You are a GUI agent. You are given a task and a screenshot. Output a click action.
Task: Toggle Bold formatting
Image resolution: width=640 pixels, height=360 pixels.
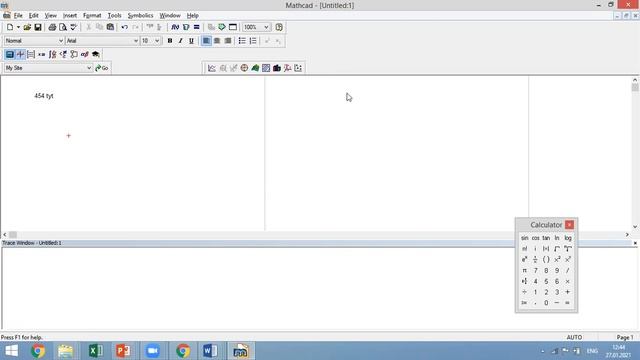[170, 41]
